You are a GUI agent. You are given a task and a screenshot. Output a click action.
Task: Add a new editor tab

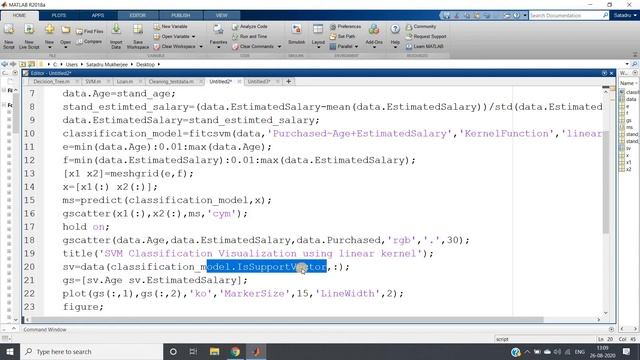pos(289,82)
